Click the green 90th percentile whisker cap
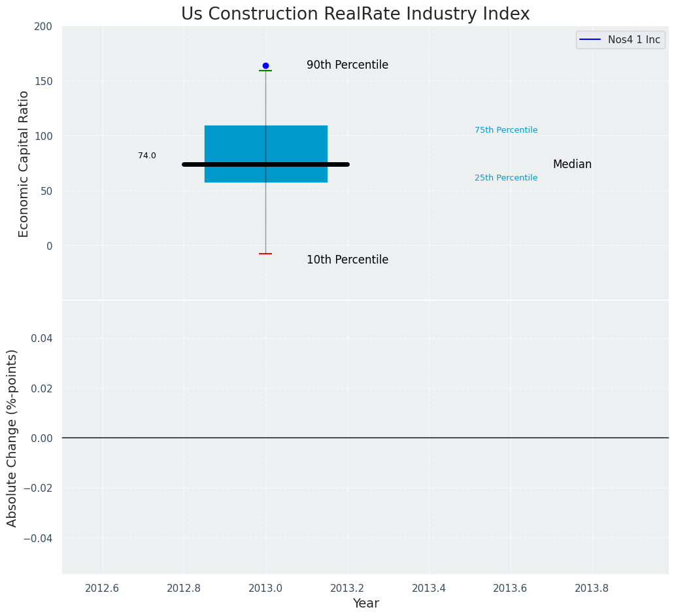 tap(265, 71)
